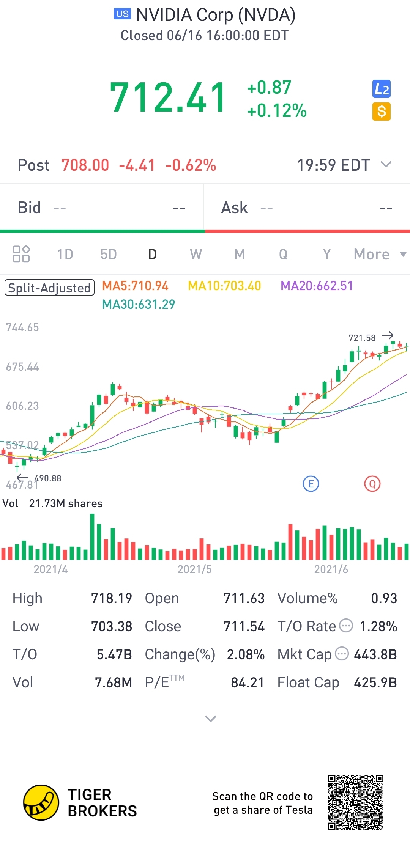The height and width of the screenshot is (868, 410).
Task: Open the More timeframes dropdown
Action: click(x=380, y=254)
